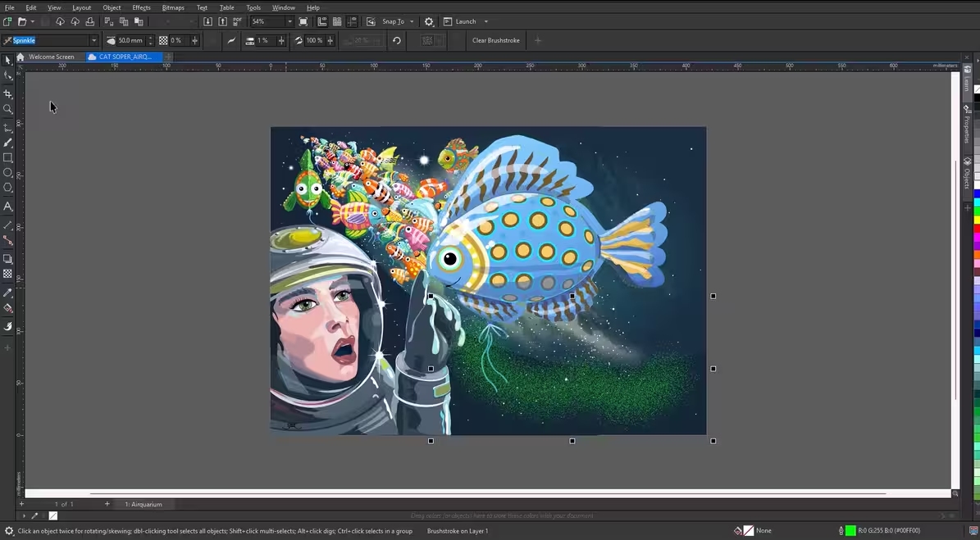This screenshot has width=980, height=540.
Task: Select the Ellipse tool
Action: (x=8, y=173)
